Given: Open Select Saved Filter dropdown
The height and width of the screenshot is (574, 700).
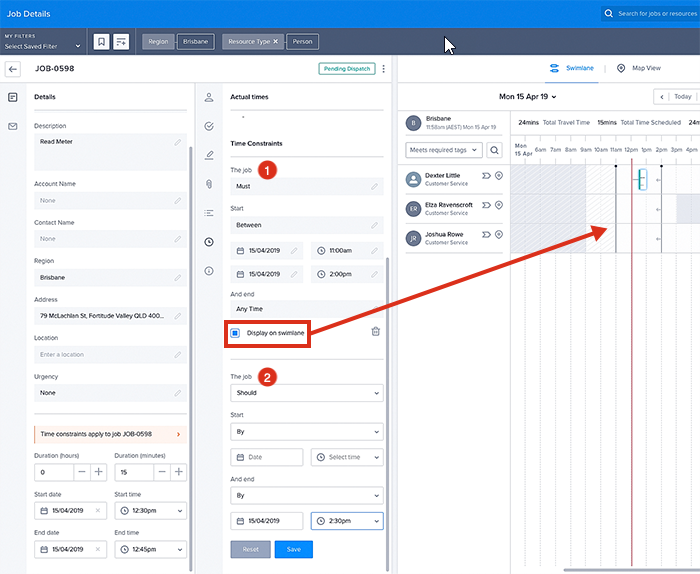Looking at the screenshot, I should pyautogui.click(x=42, y=46).
